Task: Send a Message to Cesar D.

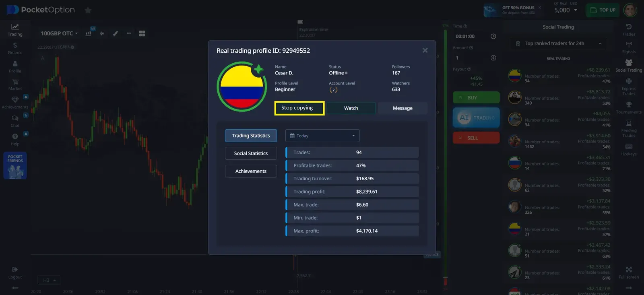Action: point(402,108)
